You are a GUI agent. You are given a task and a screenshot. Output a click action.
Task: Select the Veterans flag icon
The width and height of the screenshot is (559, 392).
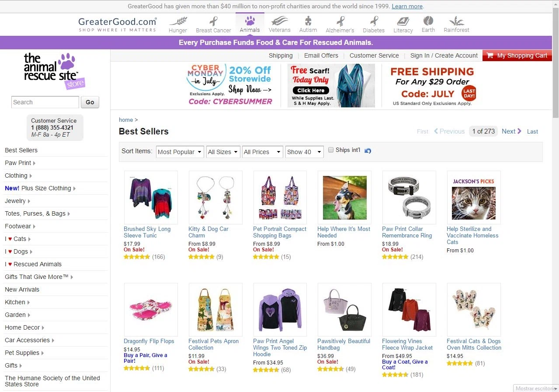click(279, 21)
